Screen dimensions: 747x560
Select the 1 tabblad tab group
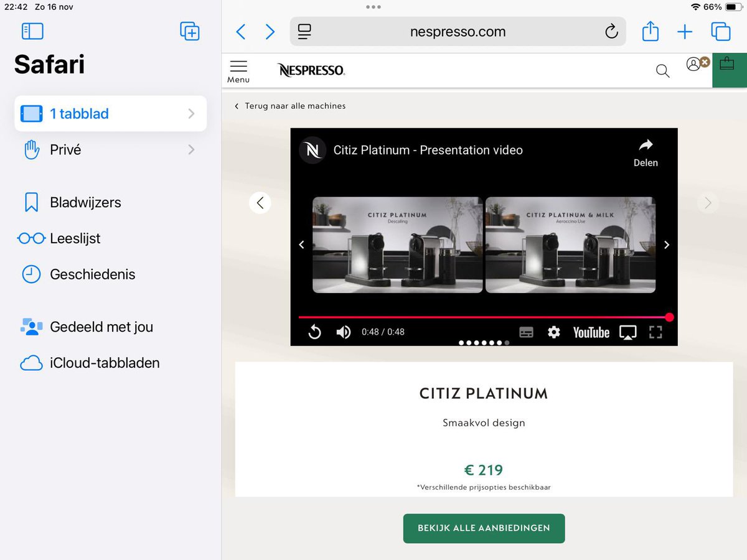click(x=110, y=114)
